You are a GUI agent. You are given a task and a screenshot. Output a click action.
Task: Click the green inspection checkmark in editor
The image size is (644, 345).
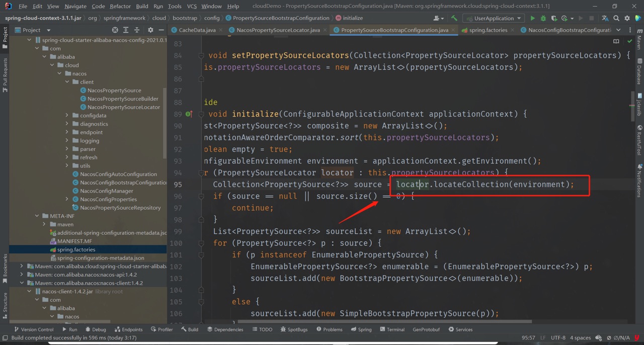click(630, 41)
